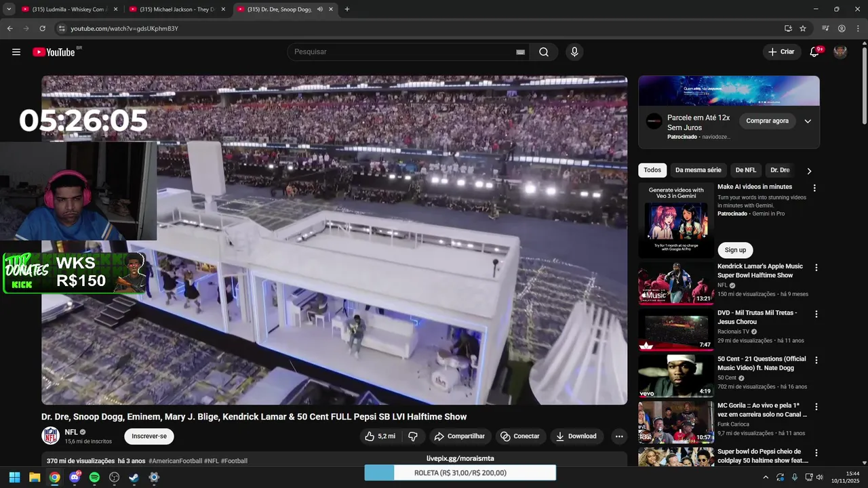Image resolution: width=868 pixels, height=488 pixels.
Task: Click the Inscrever-se subscribe button
Action: (x=149, y=436)
